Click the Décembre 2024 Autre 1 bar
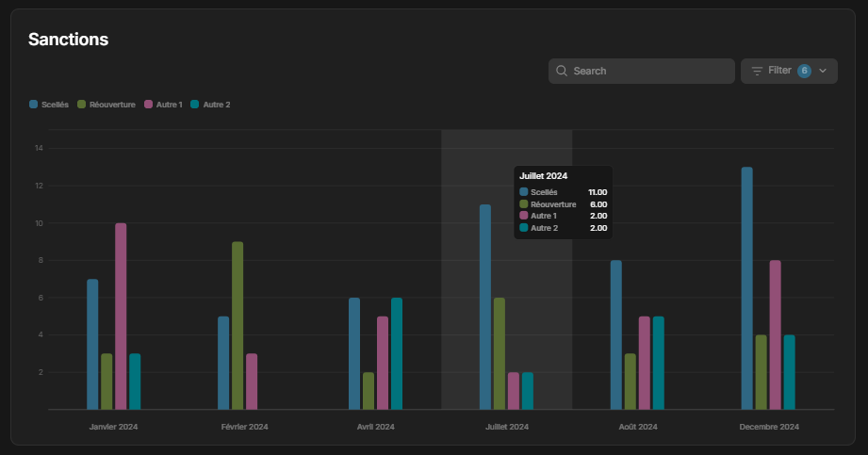This screenshot has height=455, width=868. click(775, 335)
